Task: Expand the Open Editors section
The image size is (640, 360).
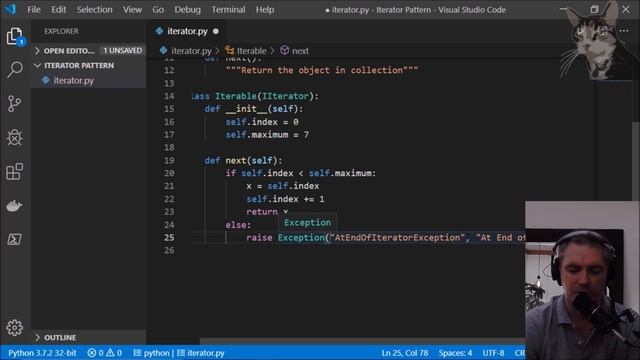Action: point(37,51)
